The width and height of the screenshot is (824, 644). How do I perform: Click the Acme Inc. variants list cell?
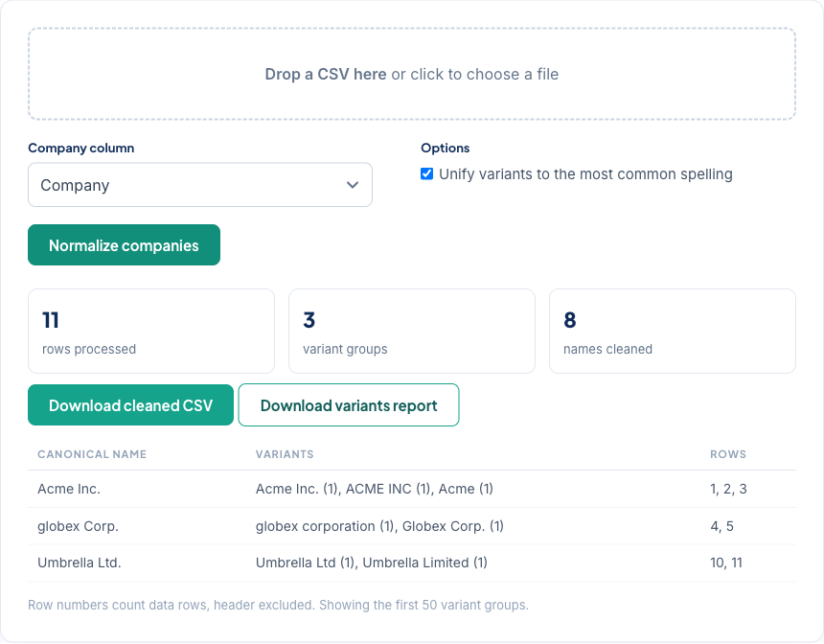pos(375,489)
